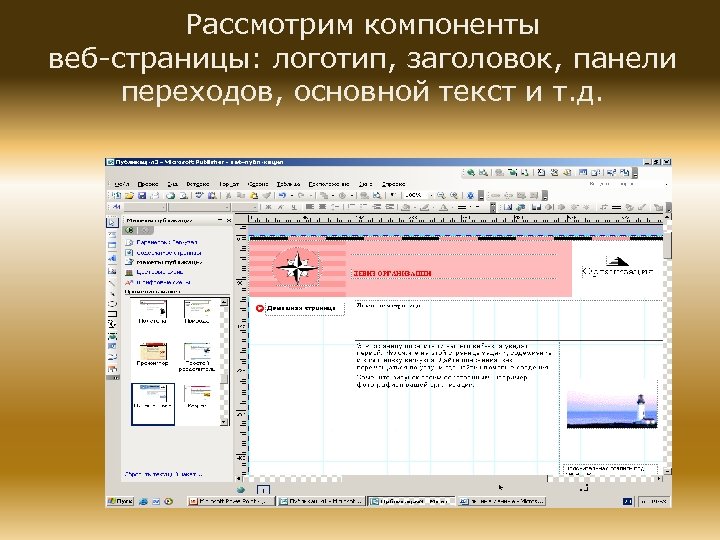This screenshot has width=720, height=540.
Task: Click the design list scroll up arrow
Action: [224, 303]
